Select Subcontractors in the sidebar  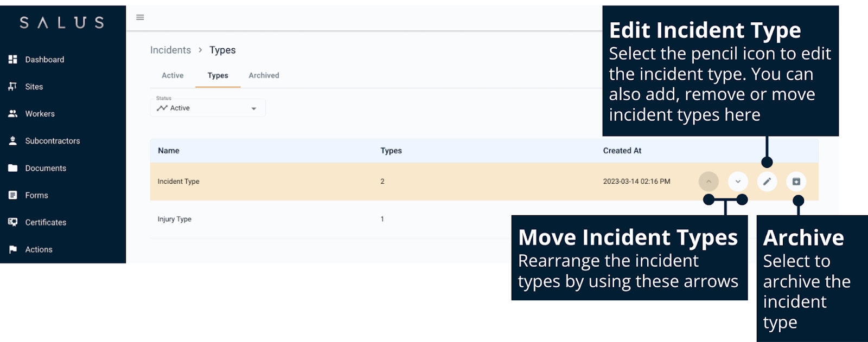click(x=52, y=141)
